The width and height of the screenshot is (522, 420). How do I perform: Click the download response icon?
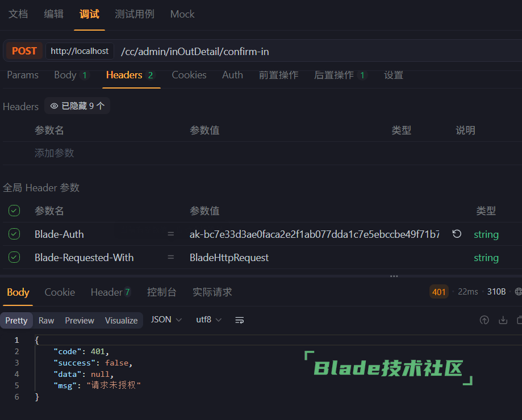click(503, 320)
